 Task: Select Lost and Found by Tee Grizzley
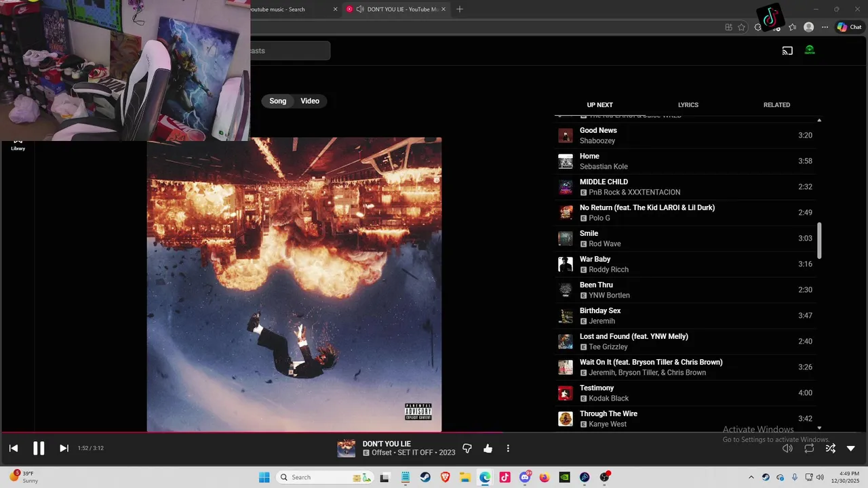pyautogui.click(x=685, y=342)
